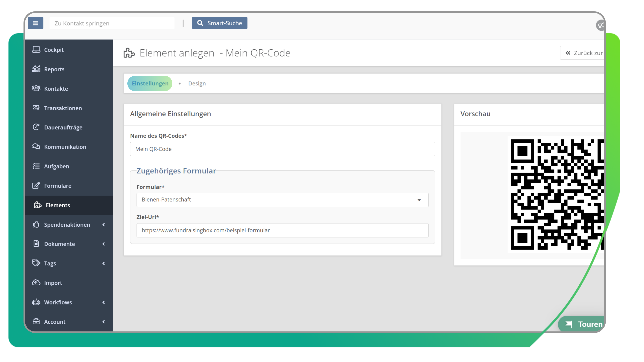Click the Kommunikation chat bubbles icon
Image resolution: width=644 pixels, height=362 pixels.
(36, 147)
